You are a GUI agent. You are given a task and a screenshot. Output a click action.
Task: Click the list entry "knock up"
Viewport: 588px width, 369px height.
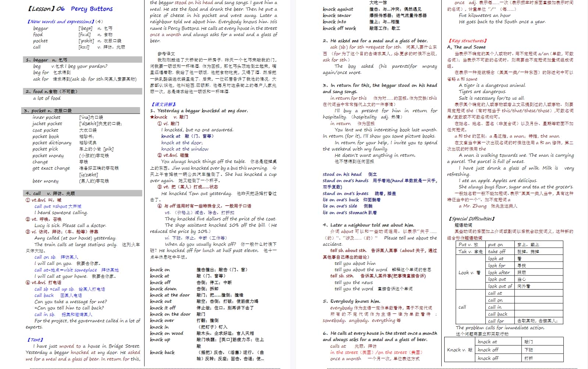click(x=160, y=340)
